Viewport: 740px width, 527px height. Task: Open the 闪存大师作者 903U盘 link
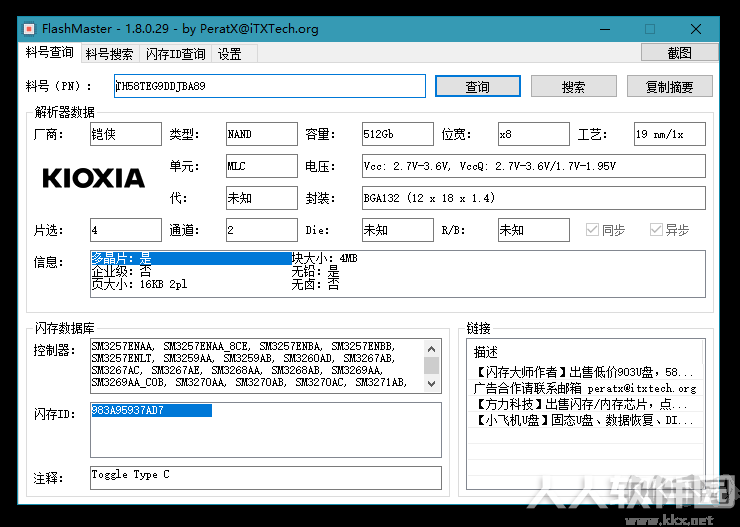(584, 372)
